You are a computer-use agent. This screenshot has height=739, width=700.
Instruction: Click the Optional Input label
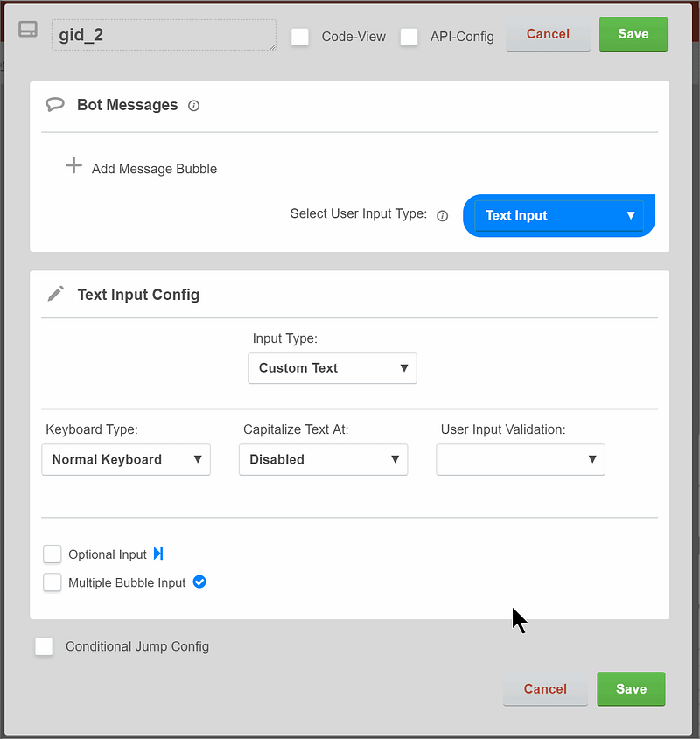tap(108, 554)
